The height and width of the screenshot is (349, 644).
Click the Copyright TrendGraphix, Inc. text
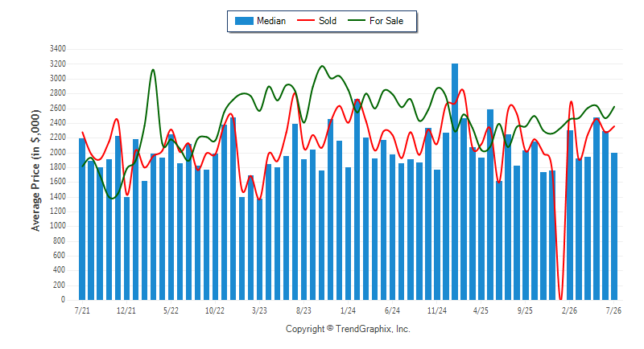click(x=348, y=329)
